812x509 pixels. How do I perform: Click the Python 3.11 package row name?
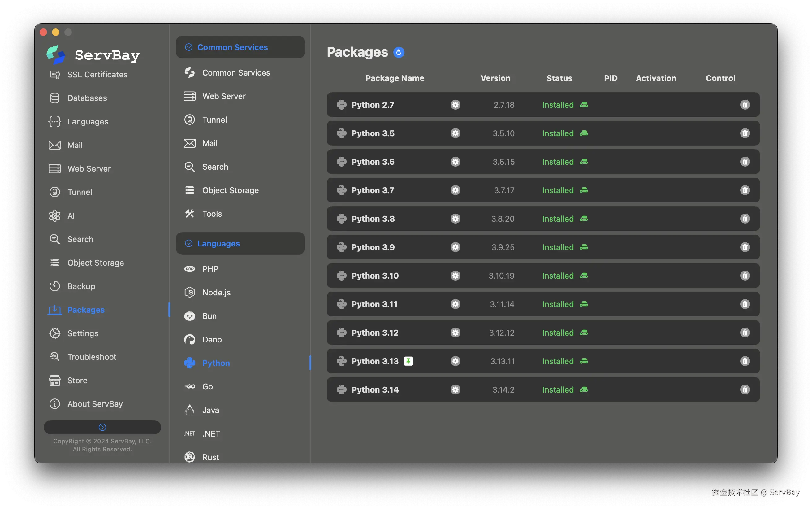(x=374, y=304)
